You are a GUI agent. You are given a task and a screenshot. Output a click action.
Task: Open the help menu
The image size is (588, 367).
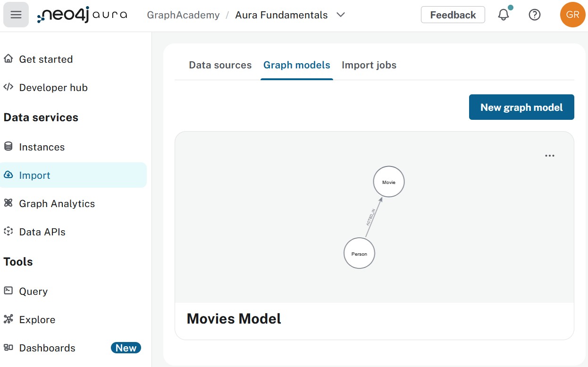point(535,15)
